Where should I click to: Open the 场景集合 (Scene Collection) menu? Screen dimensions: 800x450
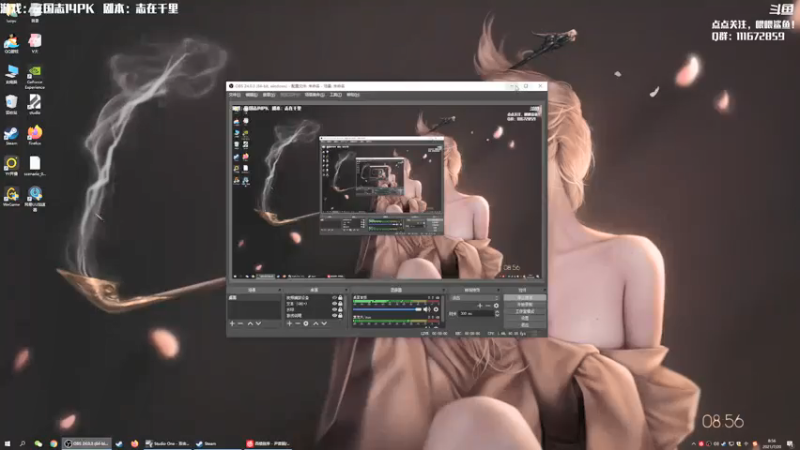(x=314, y=95)
